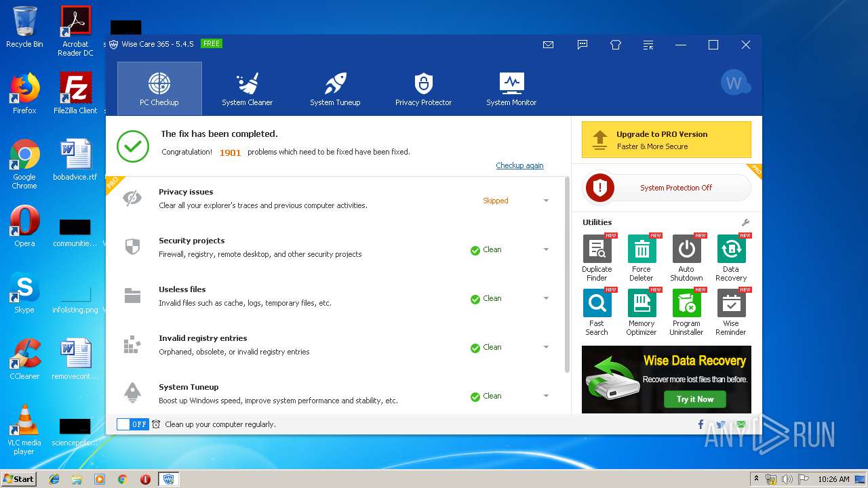Click the Invalid registry entries title
868x488 pixels.
pyautogui.click(x=203, y=338)
